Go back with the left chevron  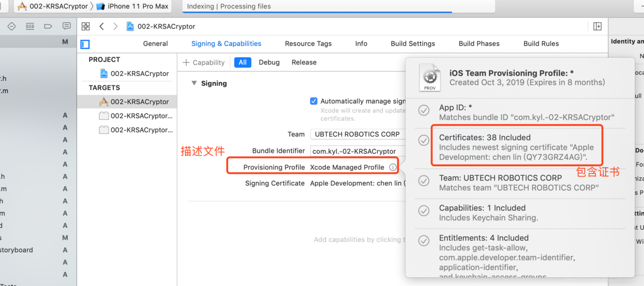[x=102, y=26]
